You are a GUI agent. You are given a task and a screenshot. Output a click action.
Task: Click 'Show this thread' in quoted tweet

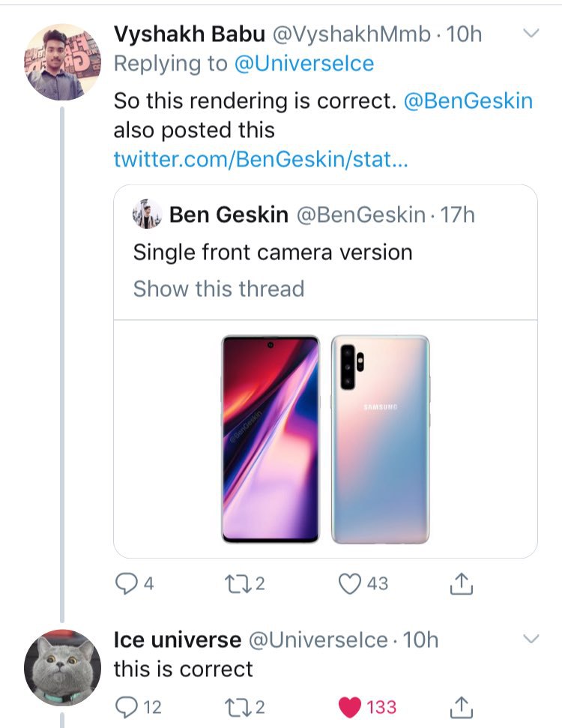(219, 289)
